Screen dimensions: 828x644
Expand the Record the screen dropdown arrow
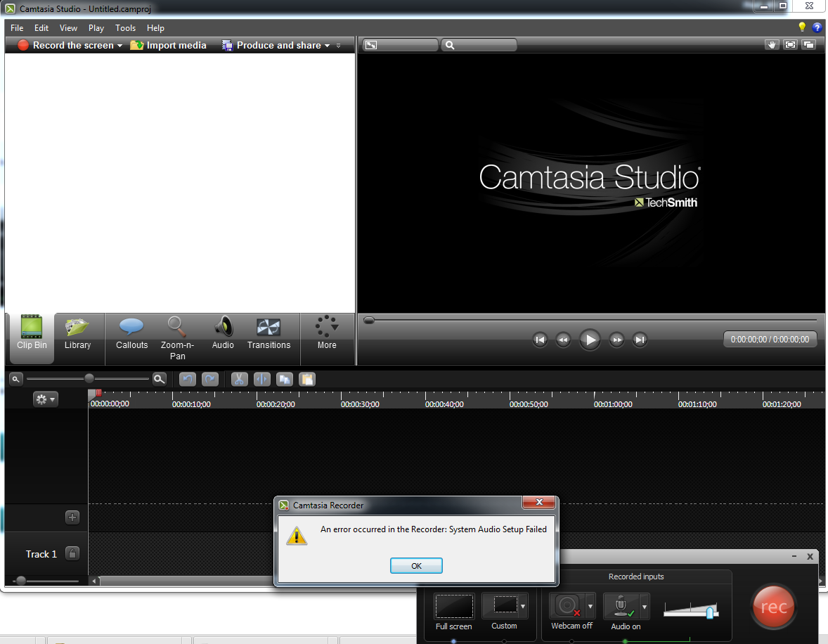pos(119,46)
